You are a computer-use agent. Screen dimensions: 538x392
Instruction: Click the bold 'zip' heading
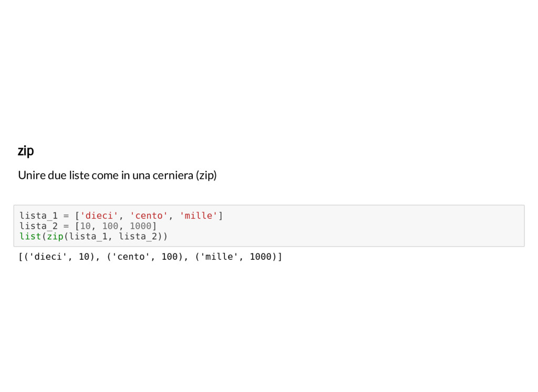[x=26, y=151]
